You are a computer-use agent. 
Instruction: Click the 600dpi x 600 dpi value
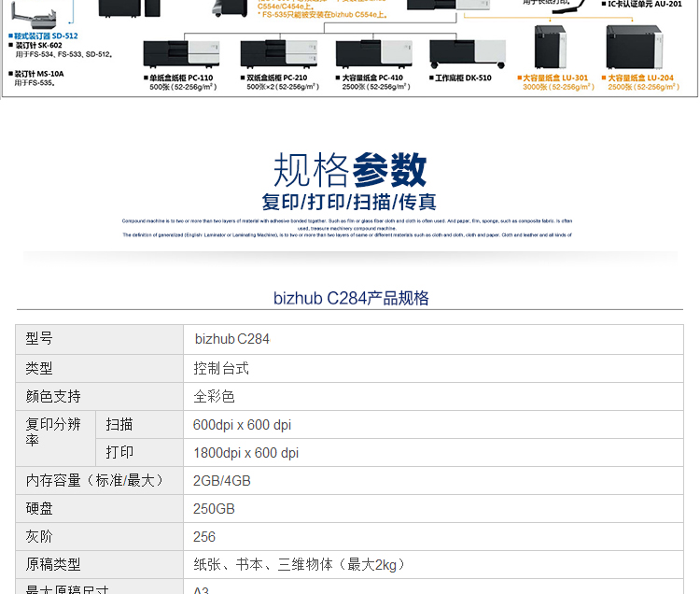point(242,425)
